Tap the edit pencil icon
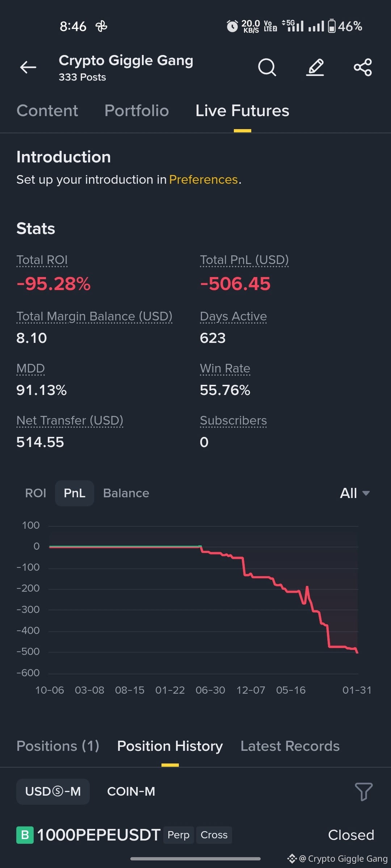This screenshot has width=391, height=868. point(315,67)
